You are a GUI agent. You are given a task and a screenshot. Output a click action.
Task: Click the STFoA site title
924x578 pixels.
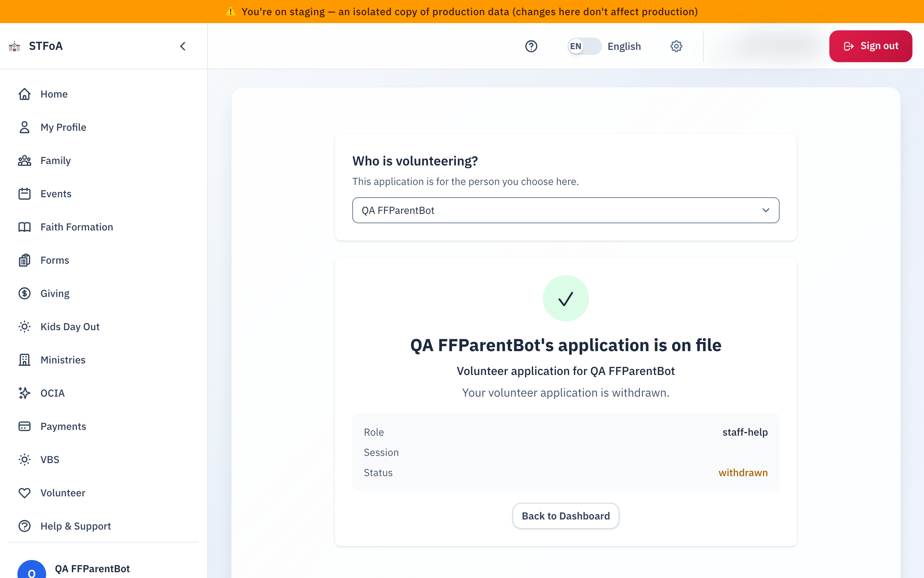(46, 46)
